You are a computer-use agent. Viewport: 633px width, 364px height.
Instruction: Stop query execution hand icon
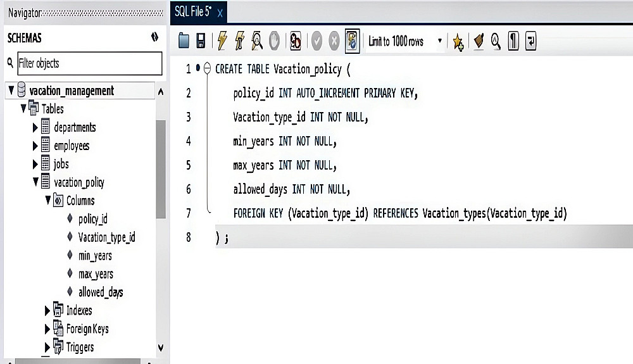pos(275,41)
